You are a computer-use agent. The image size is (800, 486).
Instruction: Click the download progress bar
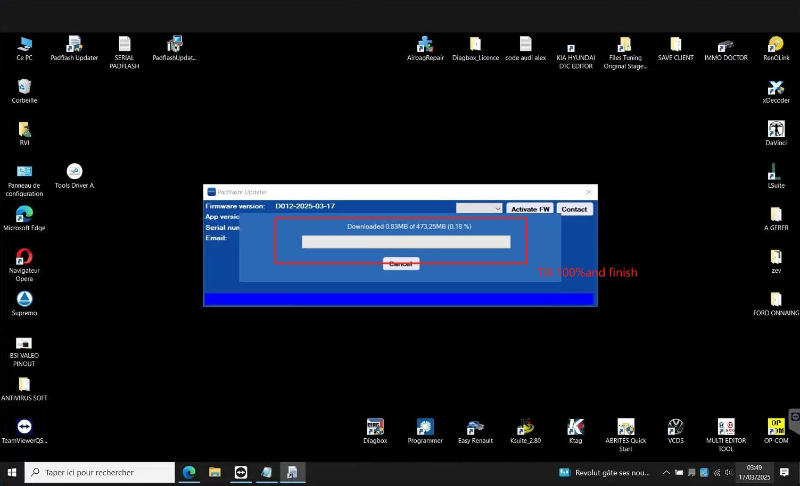click(x=406, y=242)
